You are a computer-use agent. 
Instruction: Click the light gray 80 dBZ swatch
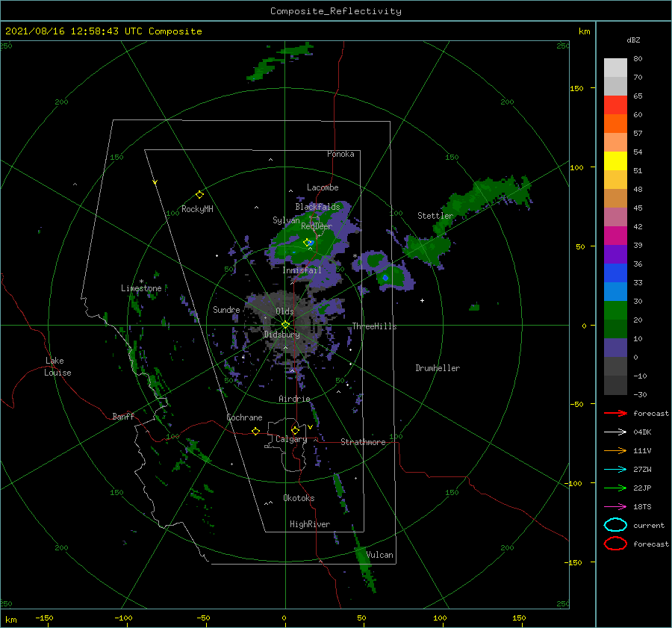tap(615, 67)
